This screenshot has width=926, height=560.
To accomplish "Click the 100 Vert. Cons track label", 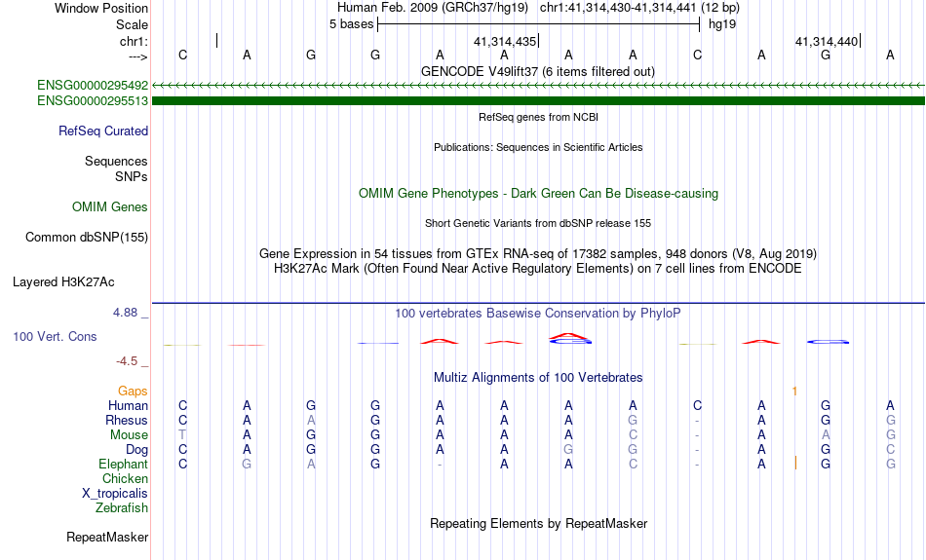I will tap(55, 336).
